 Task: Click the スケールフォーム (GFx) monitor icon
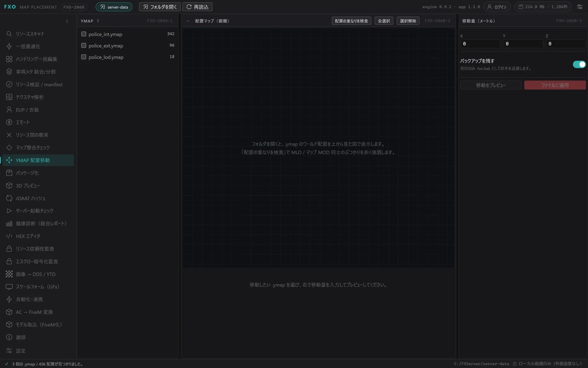tap(9, 287)
